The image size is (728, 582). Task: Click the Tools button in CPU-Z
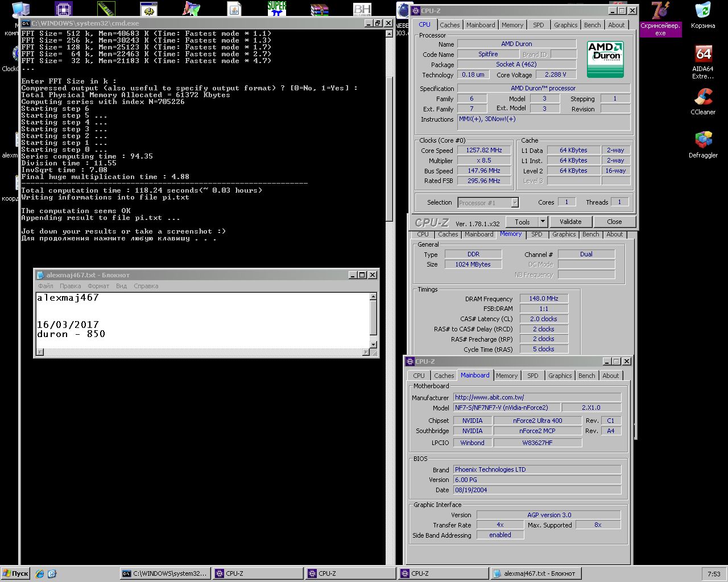522,222
